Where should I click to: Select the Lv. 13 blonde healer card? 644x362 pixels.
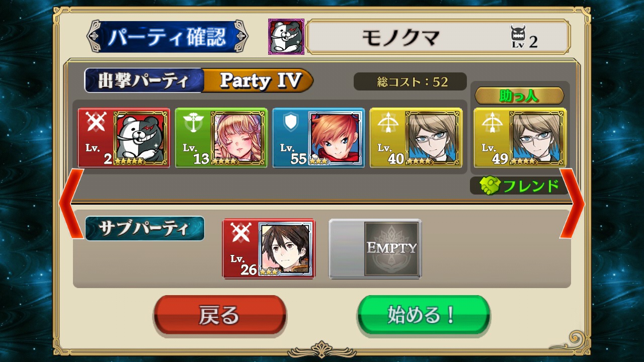[x=221, y=138]
